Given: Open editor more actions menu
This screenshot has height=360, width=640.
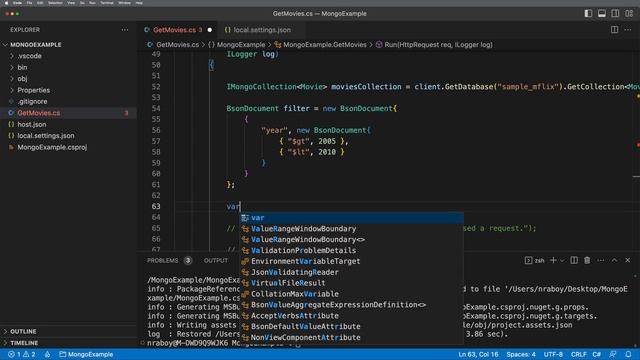Looking at the screenshot, I should point(628,30).
